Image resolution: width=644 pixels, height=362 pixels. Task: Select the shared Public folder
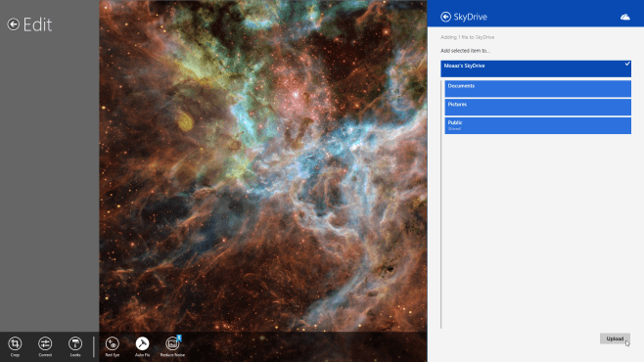(x=537, y=125)
